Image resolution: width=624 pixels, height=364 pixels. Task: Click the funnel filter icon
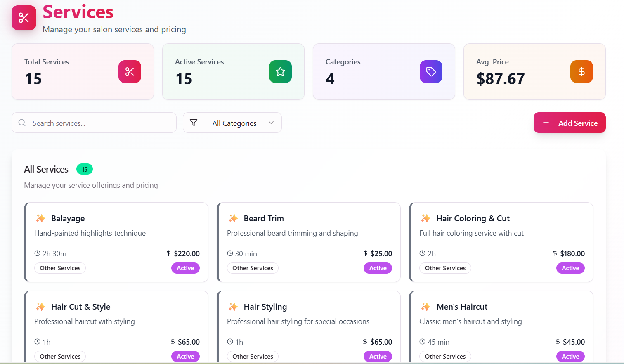(x=194, y=123)
